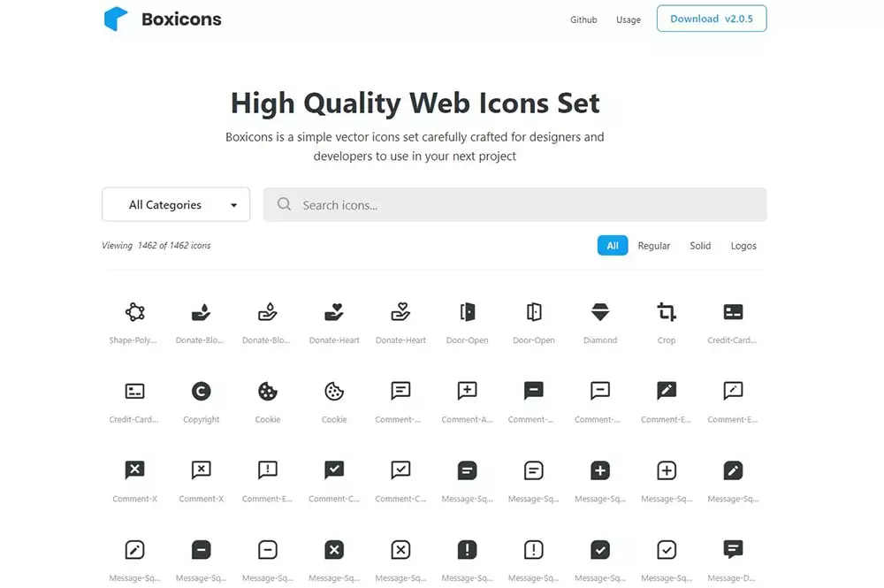Click the Copyright icon
The image size is (884, 588).
pos(202,391)
